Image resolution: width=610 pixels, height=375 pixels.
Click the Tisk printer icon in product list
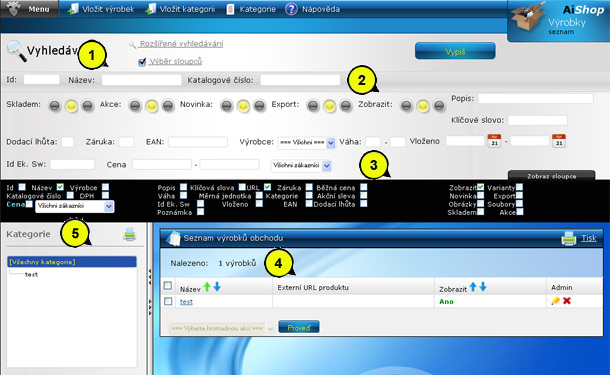click(568, 238)
